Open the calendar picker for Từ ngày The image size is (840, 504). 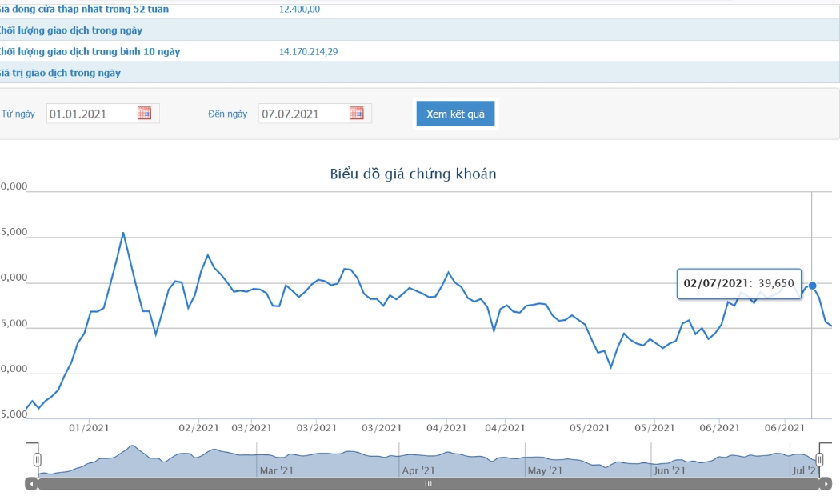144,113
